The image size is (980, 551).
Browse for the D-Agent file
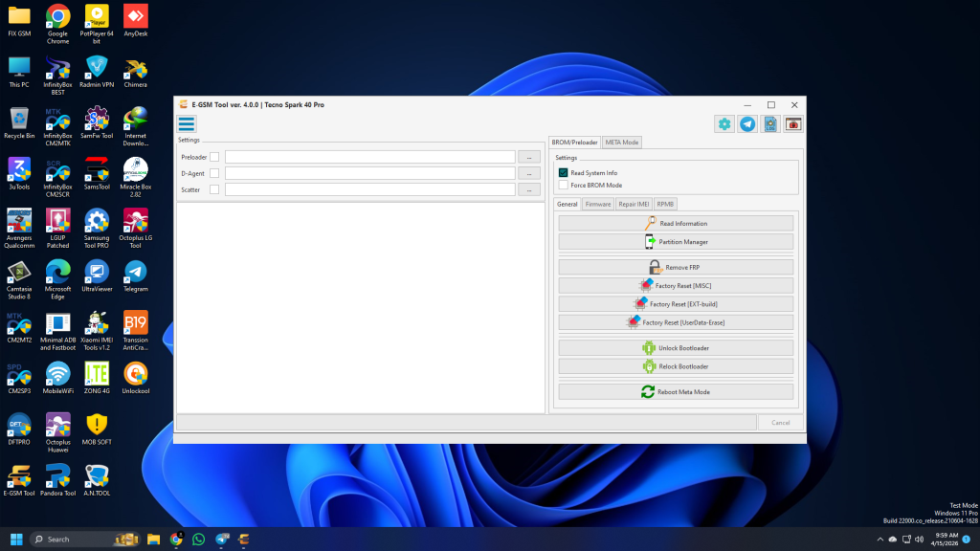(x=528, y=173)
